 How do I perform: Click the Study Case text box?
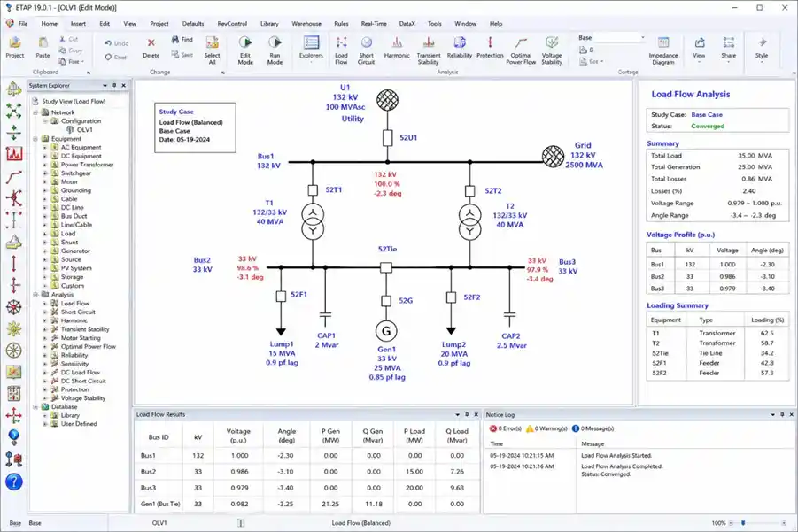pos(195,127)
